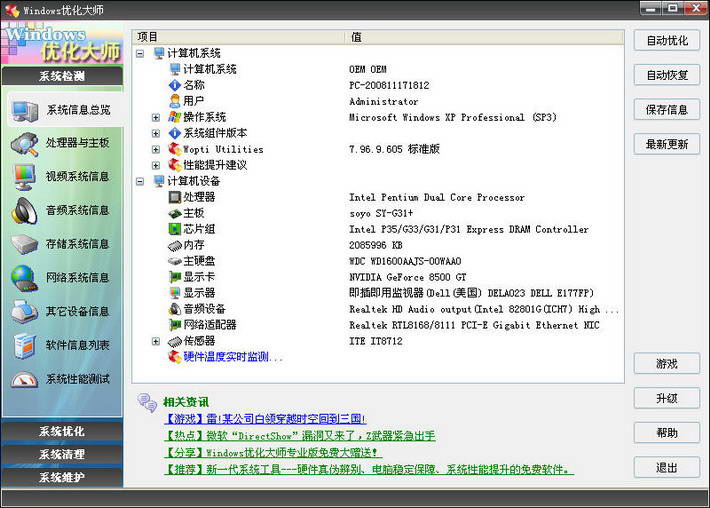The width and height of the screenshot is (710, 508).
Task: Click the 自动优化 button
Action: pyautogui.click(x=667, y=40)
